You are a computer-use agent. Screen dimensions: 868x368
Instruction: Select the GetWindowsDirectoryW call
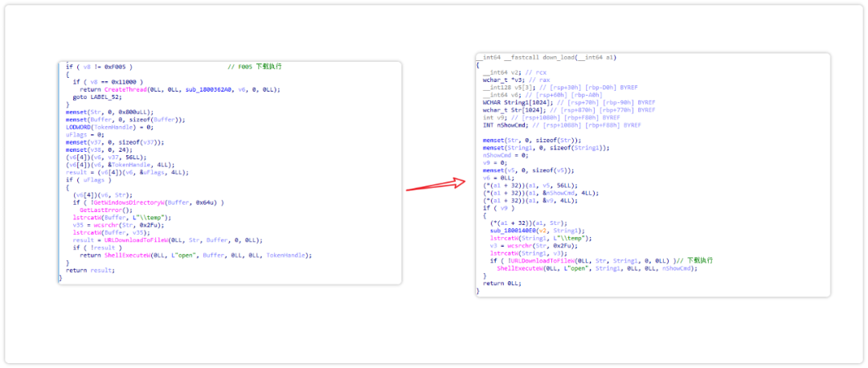click(x=148, y=202)
